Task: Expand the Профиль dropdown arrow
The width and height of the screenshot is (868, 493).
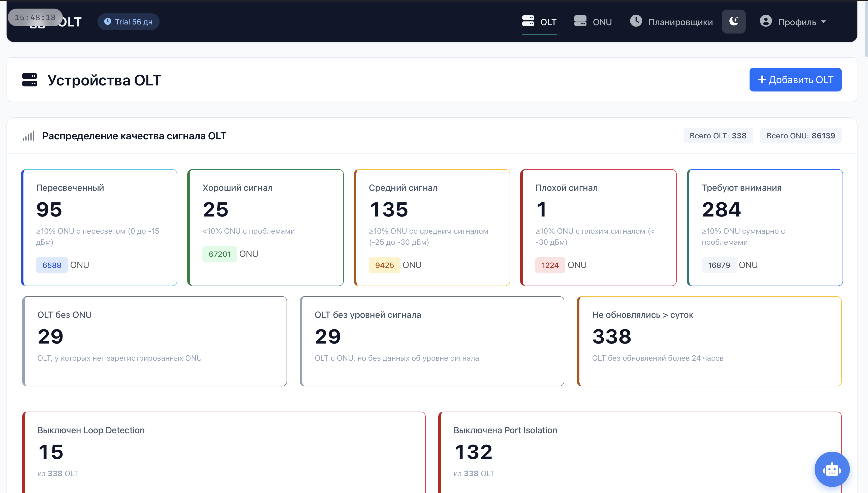Action: 823,22
